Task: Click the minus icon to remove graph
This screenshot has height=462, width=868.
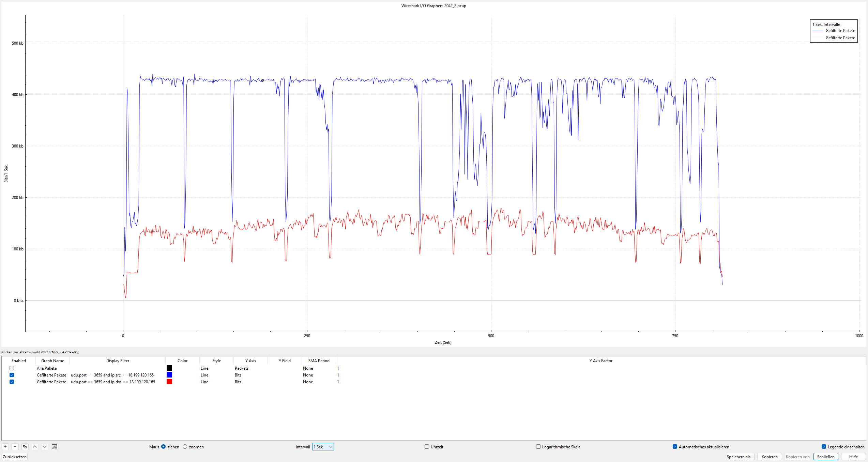Action: pos(15,447)
